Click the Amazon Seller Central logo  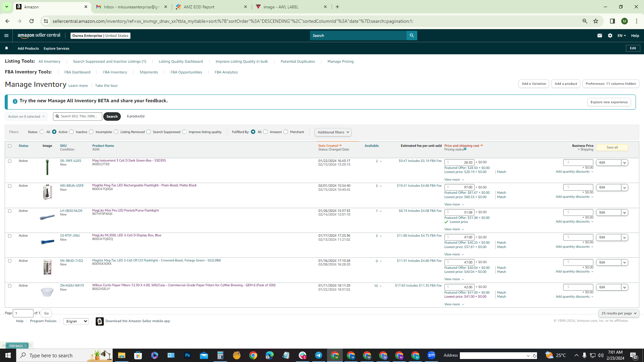point(39,36)
